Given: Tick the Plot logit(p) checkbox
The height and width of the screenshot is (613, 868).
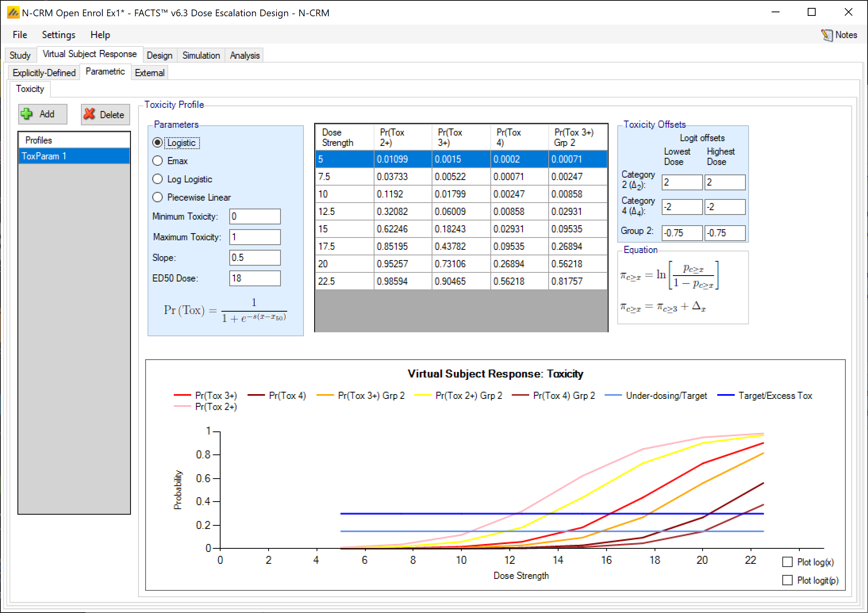Looking at the screenshot, I should [x=787, y=580].
